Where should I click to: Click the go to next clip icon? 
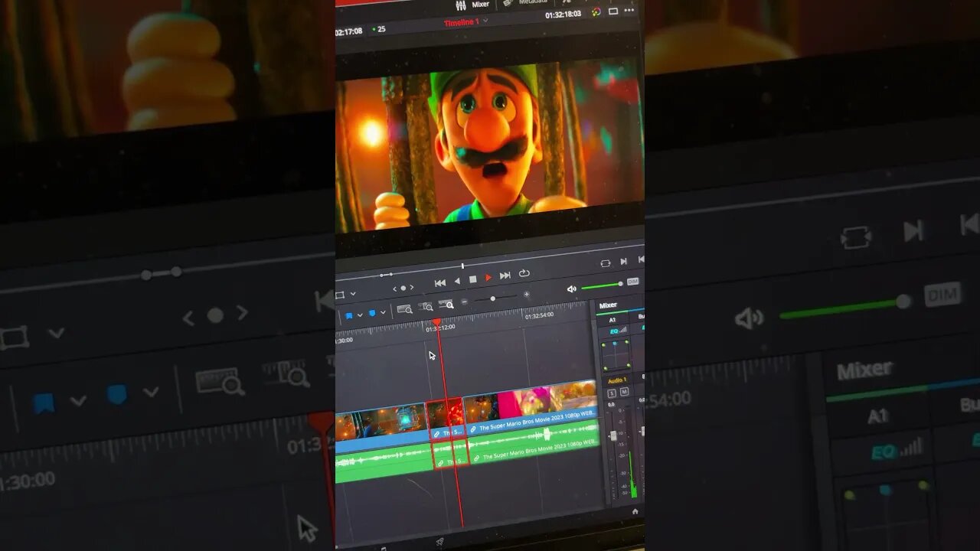click(624, 262)
